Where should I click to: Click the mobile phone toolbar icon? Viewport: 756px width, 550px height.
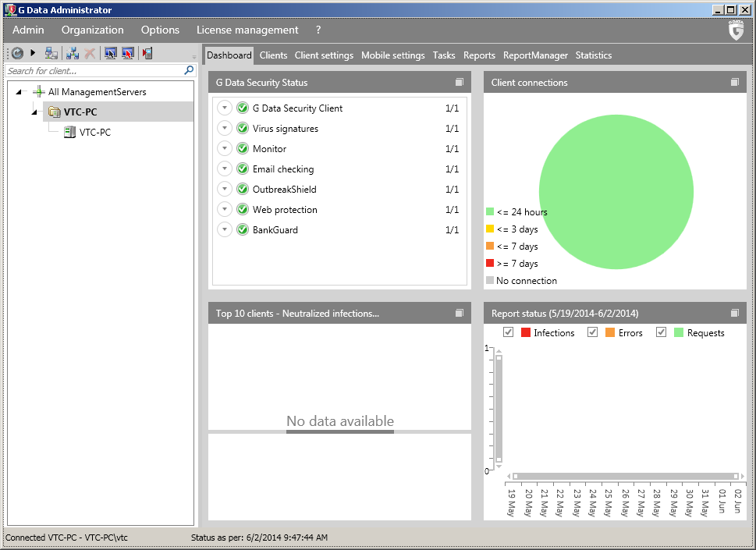147,53
